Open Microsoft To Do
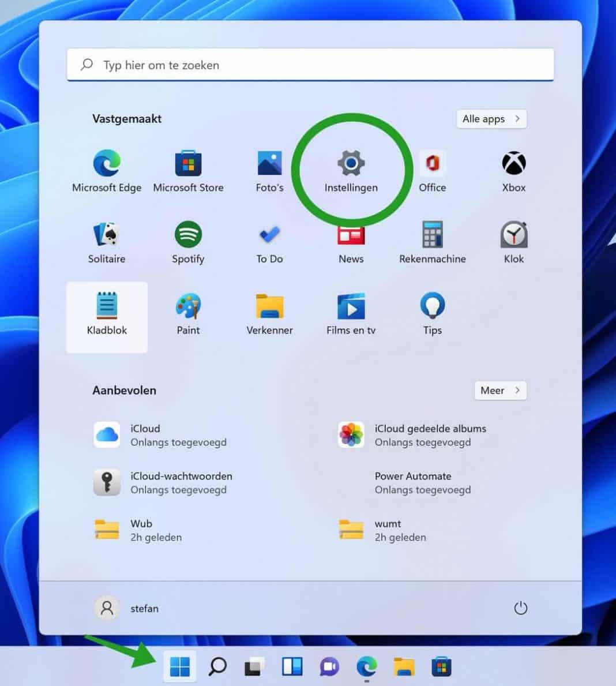The width and height of the screenshot is (616, 686). pos(269,242)
